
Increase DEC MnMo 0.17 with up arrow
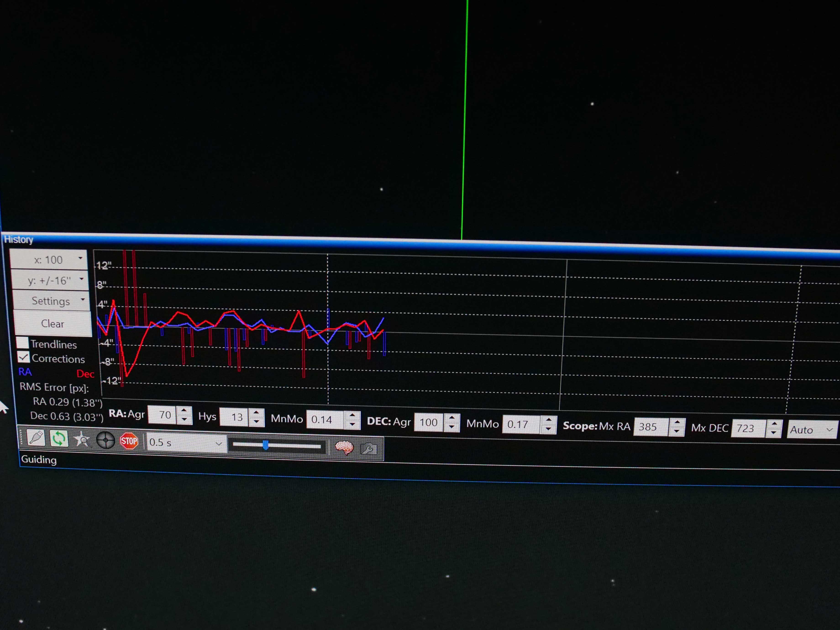coord(549,420)
